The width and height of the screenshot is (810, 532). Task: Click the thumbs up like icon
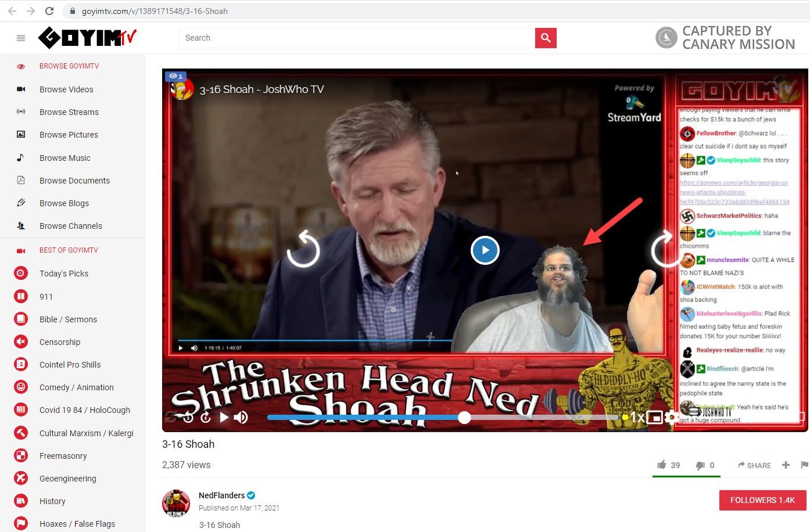[x=661, y=465]
